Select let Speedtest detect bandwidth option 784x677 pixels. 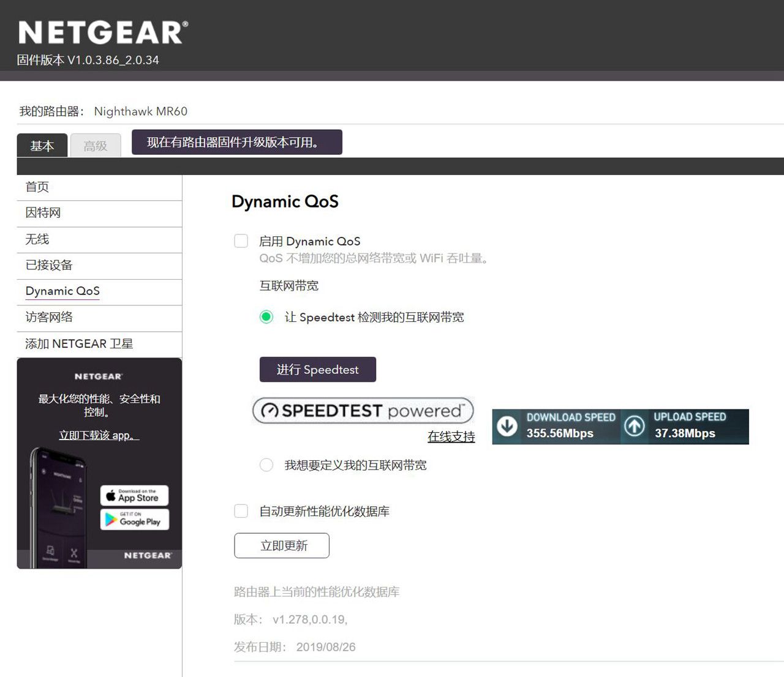tap(266, 317)
